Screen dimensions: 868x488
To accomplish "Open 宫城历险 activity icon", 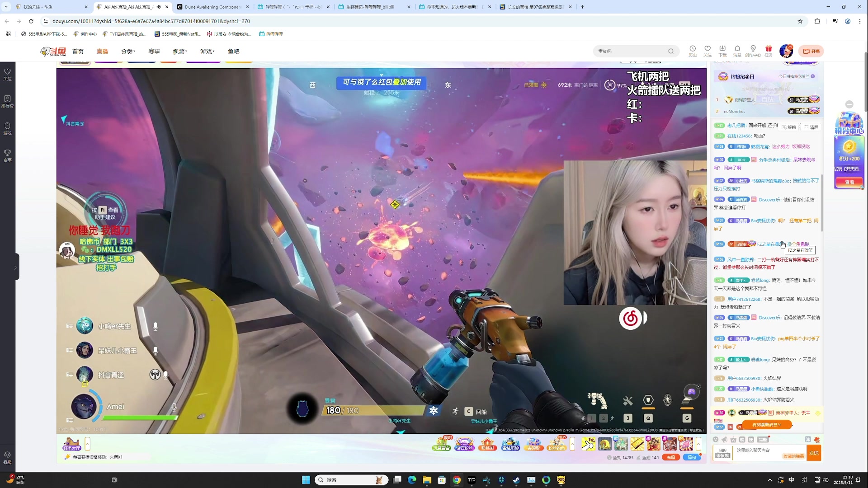I will (510, 444).
